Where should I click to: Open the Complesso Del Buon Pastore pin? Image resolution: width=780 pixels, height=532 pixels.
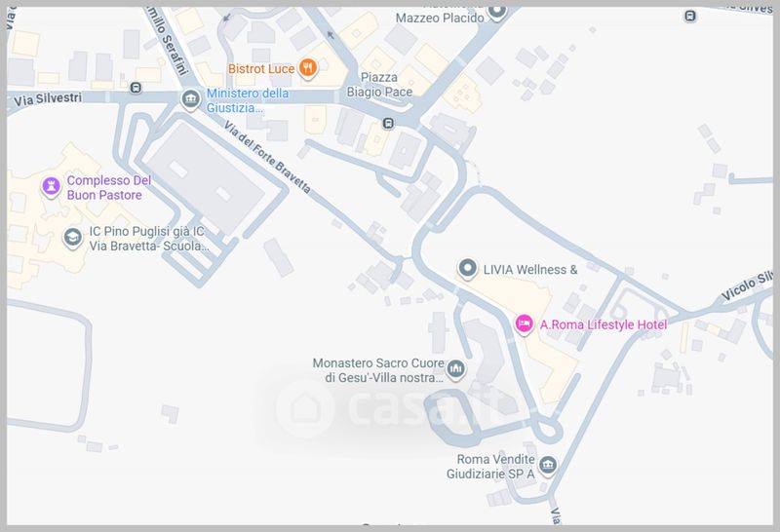pyautogui.click(x=51, y=187)
